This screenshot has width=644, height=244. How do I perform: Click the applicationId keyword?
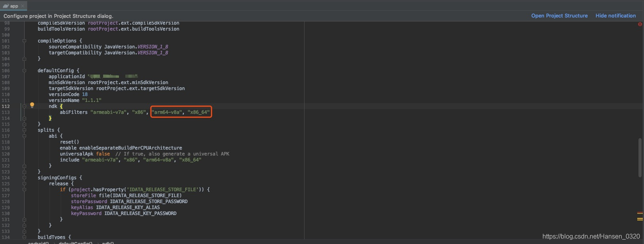67,77
